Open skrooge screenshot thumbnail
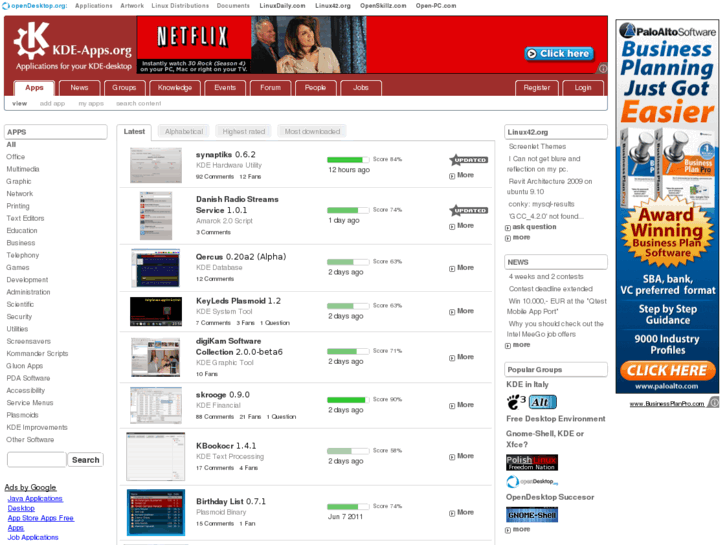This screenshot has height=545, width=727. [x=156, y=405]
